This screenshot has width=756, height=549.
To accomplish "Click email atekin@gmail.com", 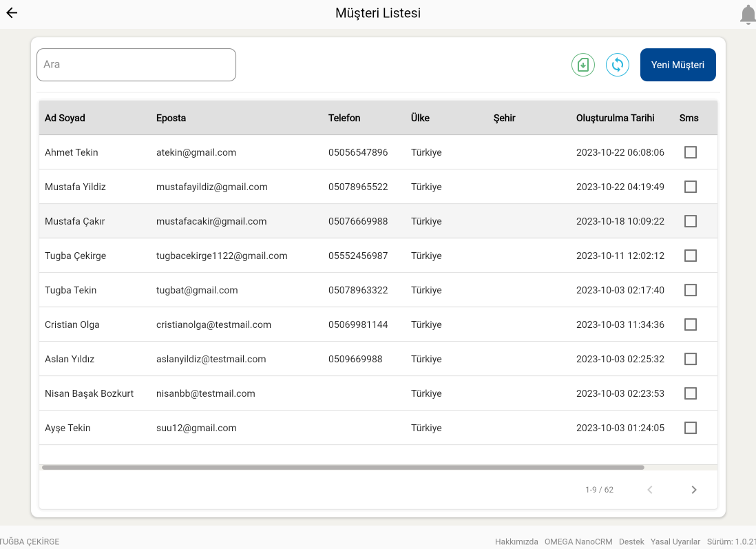I will click(196, 152).
